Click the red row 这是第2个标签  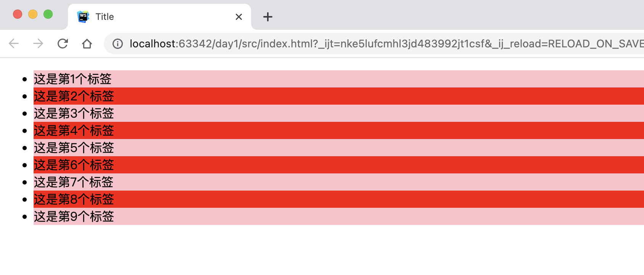tap(74, 96)
